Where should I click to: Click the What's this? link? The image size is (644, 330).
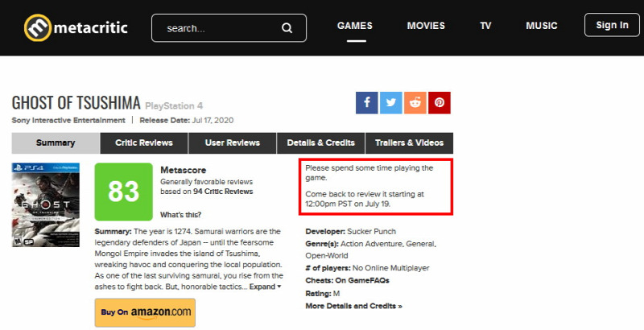click(x=180, y=215)
